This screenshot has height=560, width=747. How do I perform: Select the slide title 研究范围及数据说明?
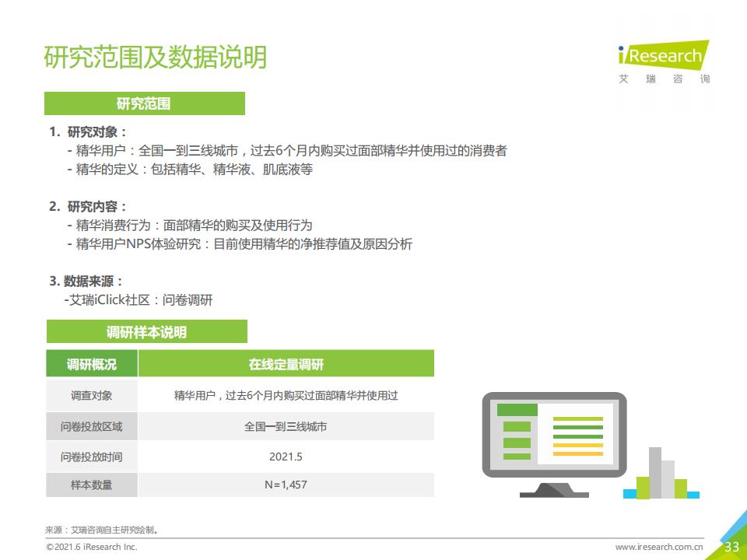click(156, 57)
